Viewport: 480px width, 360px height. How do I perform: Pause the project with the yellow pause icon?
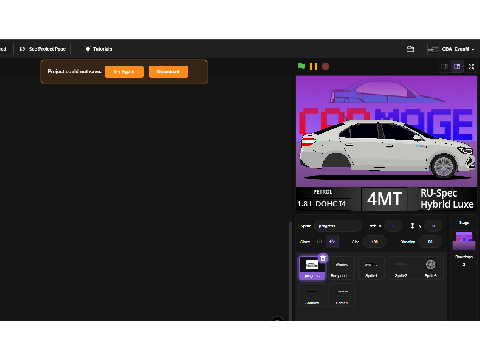[x=313, y=67]
